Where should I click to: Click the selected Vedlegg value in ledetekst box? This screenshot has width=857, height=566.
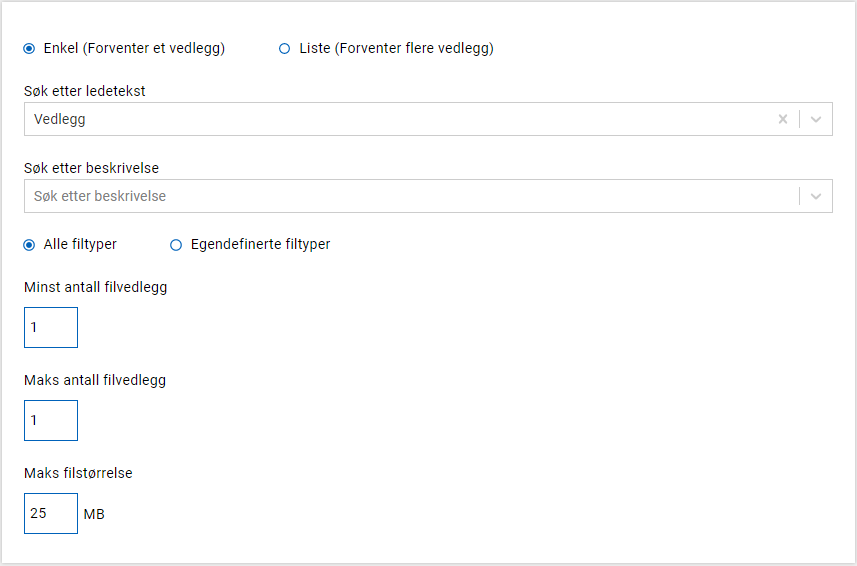coord(60,119)
